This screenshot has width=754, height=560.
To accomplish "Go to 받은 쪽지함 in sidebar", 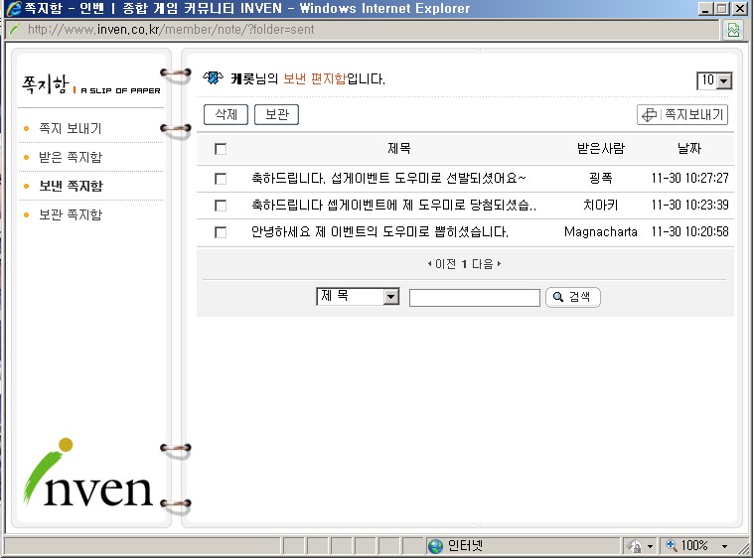I will tap(70, 157).
